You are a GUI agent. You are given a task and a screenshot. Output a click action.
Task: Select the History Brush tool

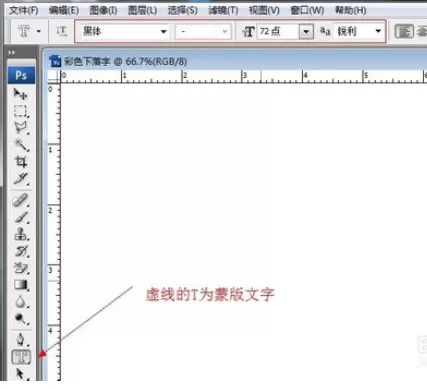pos(21,251)
